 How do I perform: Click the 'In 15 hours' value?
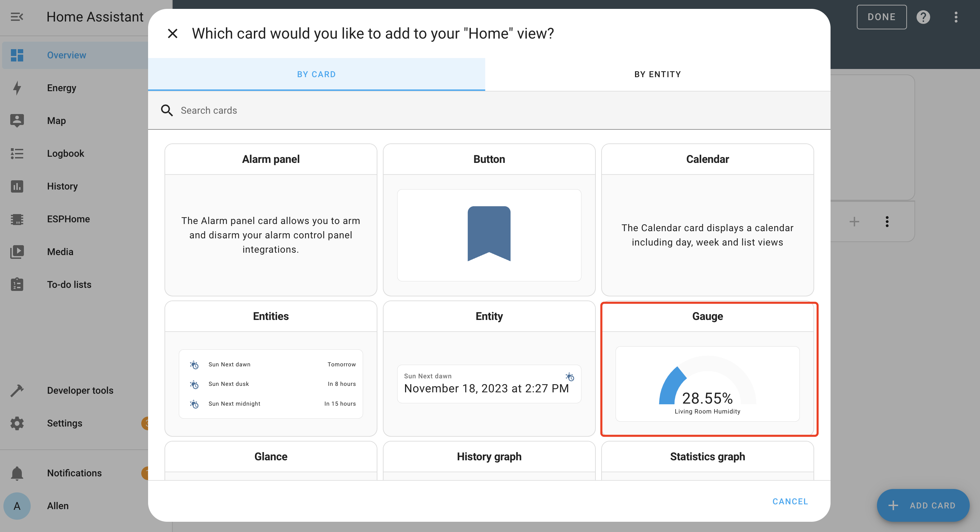click(340, 404)
